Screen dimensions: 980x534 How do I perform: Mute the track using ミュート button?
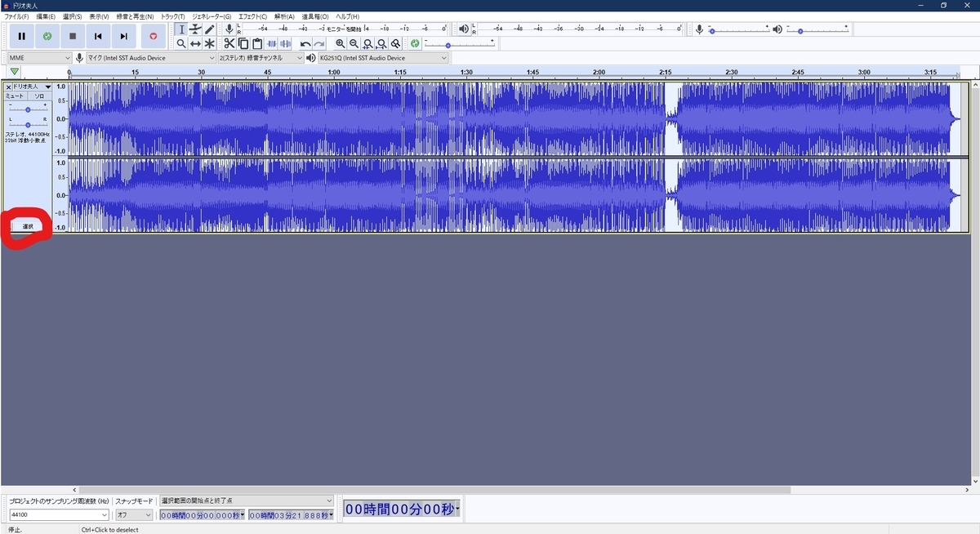[x=16, y=96]
